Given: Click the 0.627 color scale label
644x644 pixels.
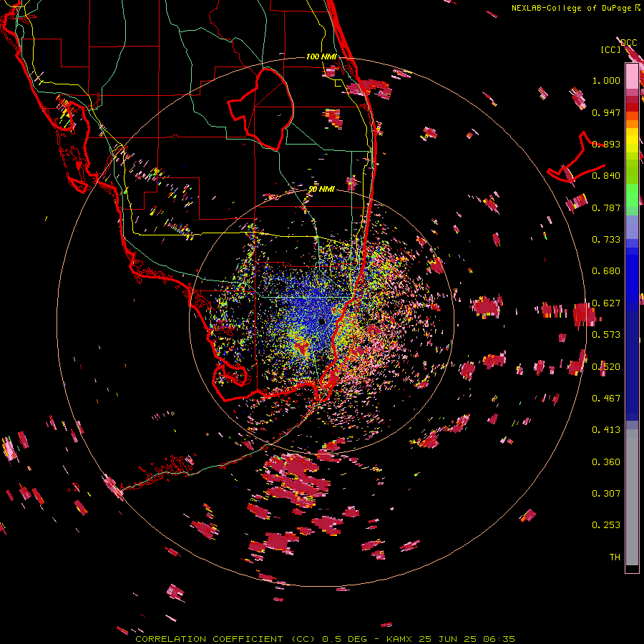Looking at the screenshot, I should pyautogui.click(x=606, y=303).
